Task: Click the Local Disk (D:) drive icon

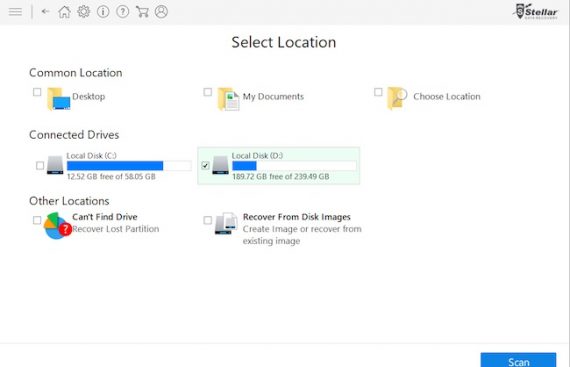Action: pos(220,165)
